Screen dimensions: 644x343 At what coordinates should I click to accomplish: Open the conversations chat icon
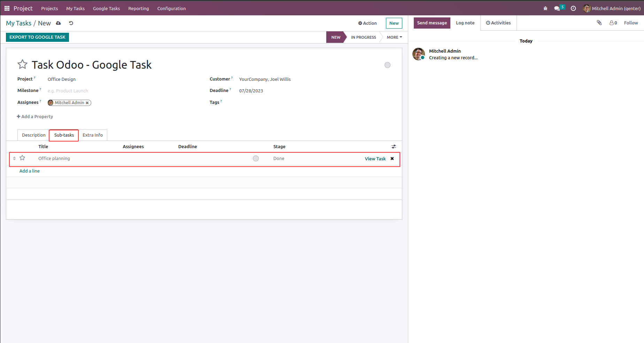tap(557, 8)
